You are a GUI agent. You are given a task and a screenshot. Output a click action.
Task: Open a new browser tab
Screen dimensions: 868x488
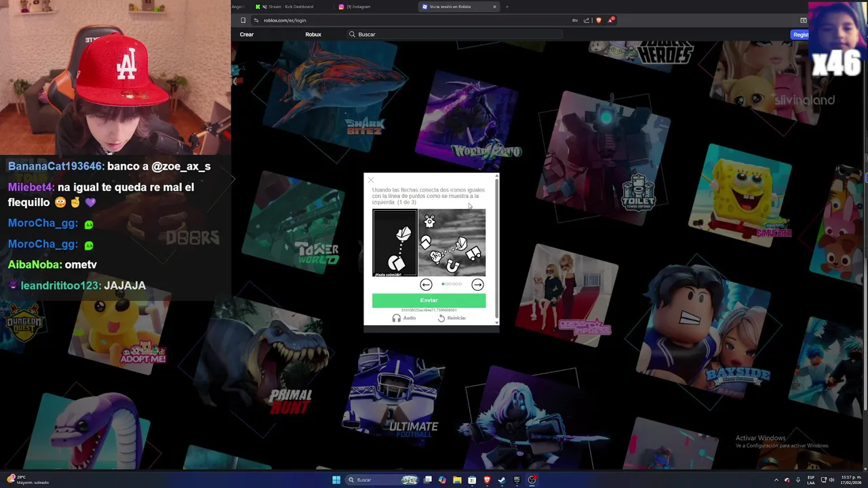[507, 7]
